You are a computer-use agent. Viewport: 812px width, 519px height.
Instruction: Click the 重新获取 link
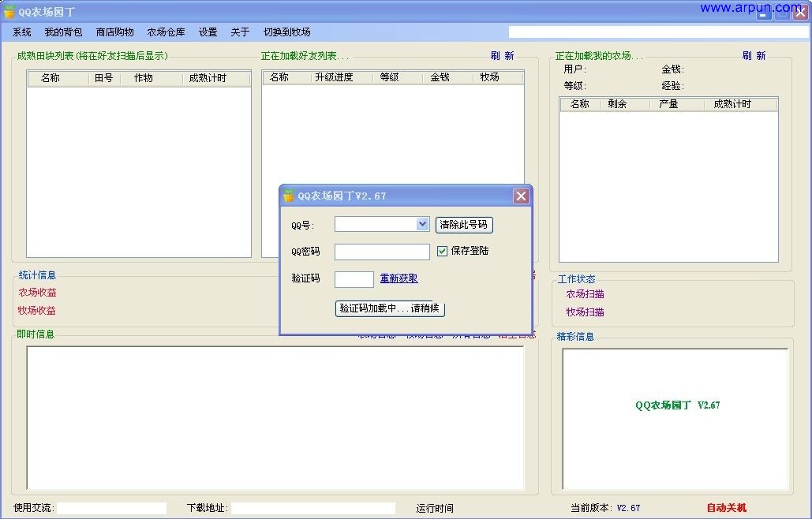399,278
